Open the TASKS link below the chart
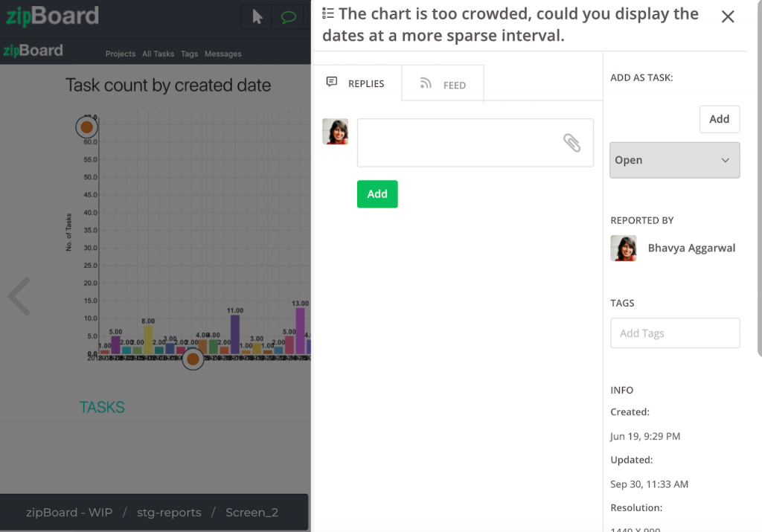This screenshot has width=762, height=532. coord(101,407)
